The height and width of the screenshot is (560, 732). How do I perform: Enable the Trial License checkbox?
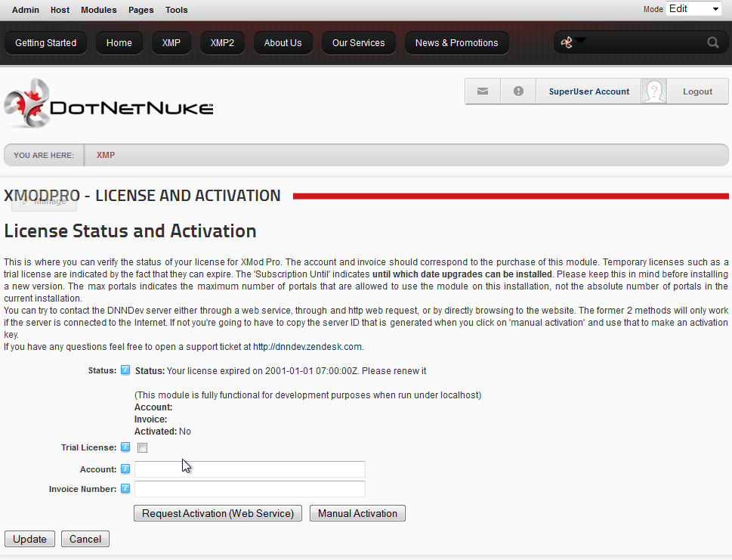coord(142,447)
